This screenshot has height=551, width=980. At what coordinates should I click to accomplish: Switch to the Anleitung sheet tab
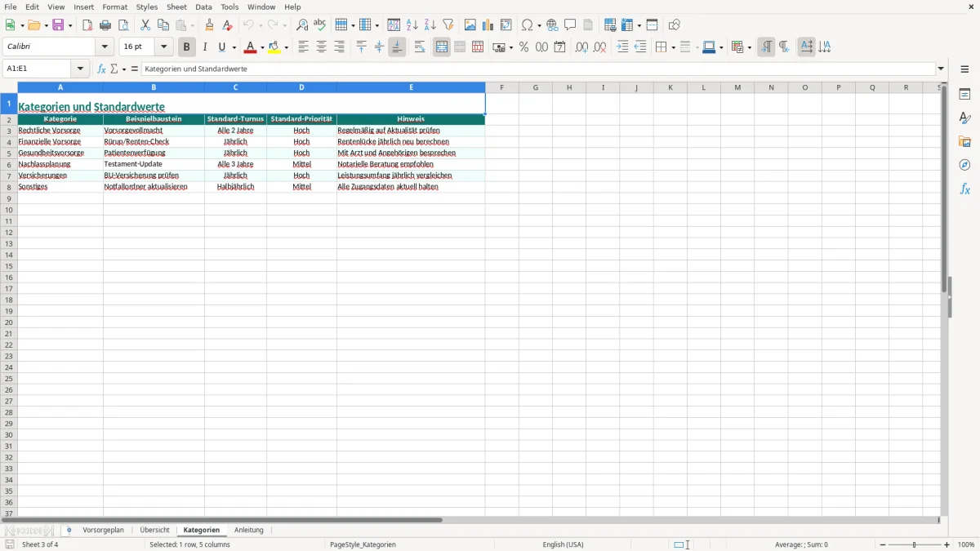tap(249, 531)
